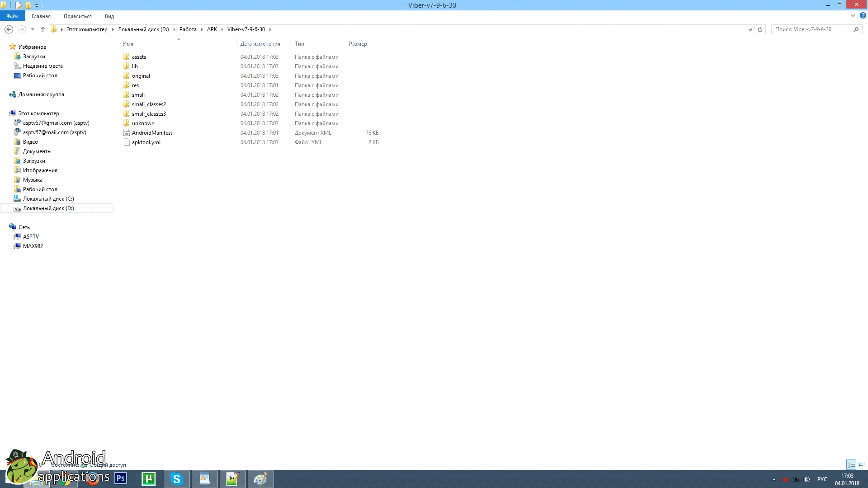
Task: Open the address bar history dropdown
Action: pyautogui.click(x=750, y=29)
